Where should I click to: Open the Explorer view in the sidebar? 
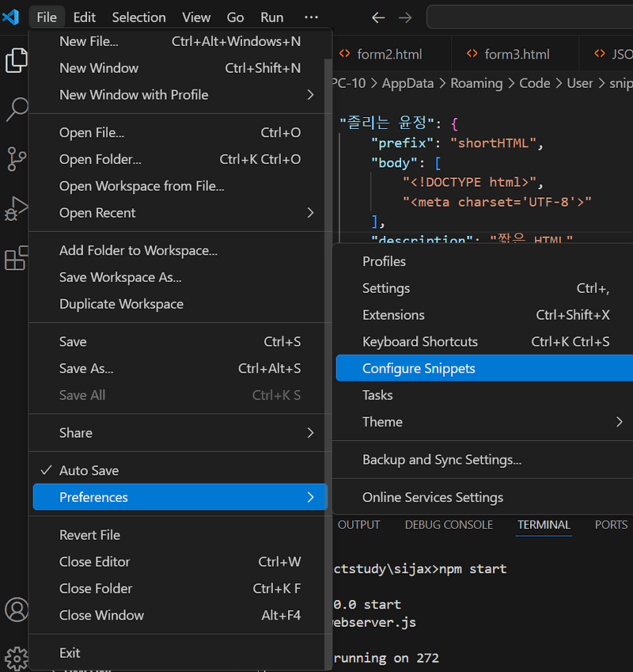17,59
